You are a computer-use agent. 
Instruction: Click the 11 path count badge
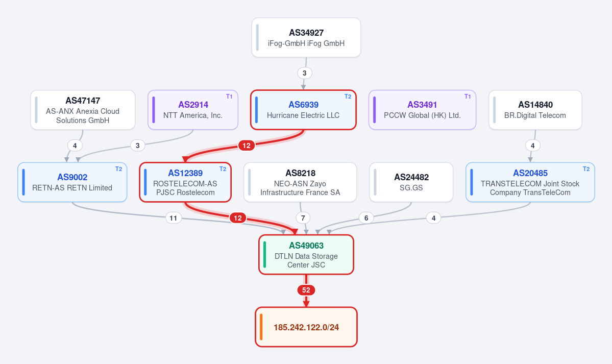tap(174, 218)
